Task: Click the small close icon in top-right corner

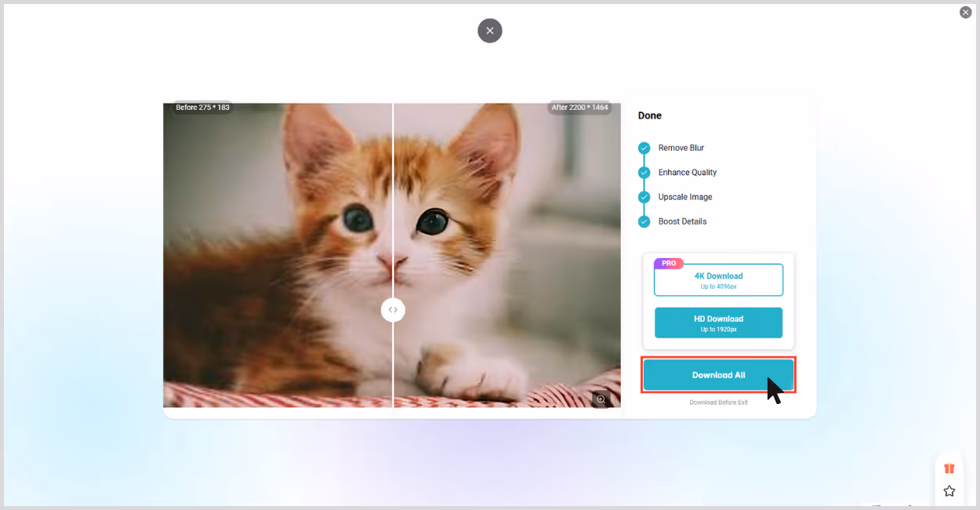Action: (x=966, y=13)
